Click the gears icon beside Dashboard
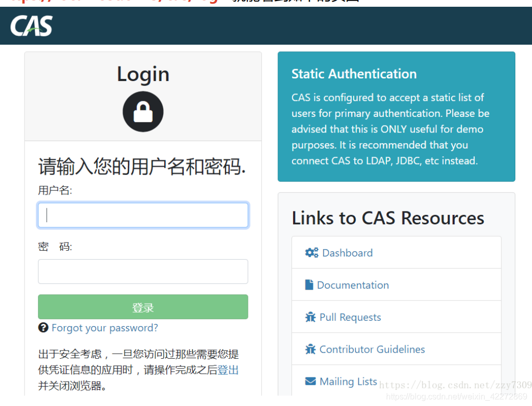The height and width of the screenshot is (406, 532). point(312,253)
